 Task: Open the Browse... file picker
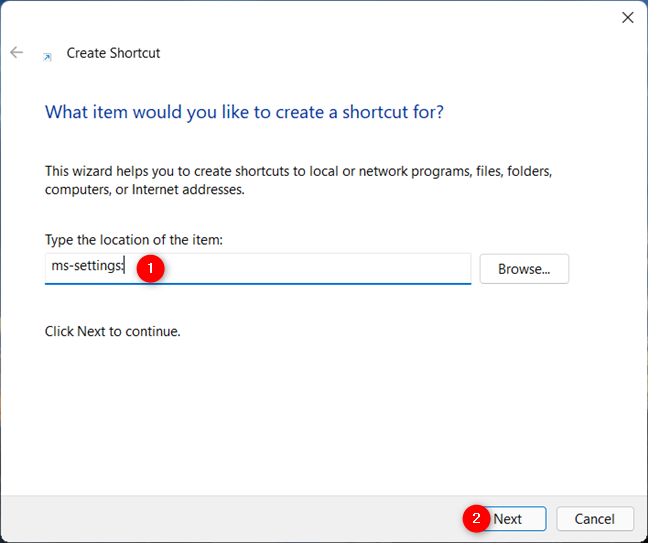524,269
